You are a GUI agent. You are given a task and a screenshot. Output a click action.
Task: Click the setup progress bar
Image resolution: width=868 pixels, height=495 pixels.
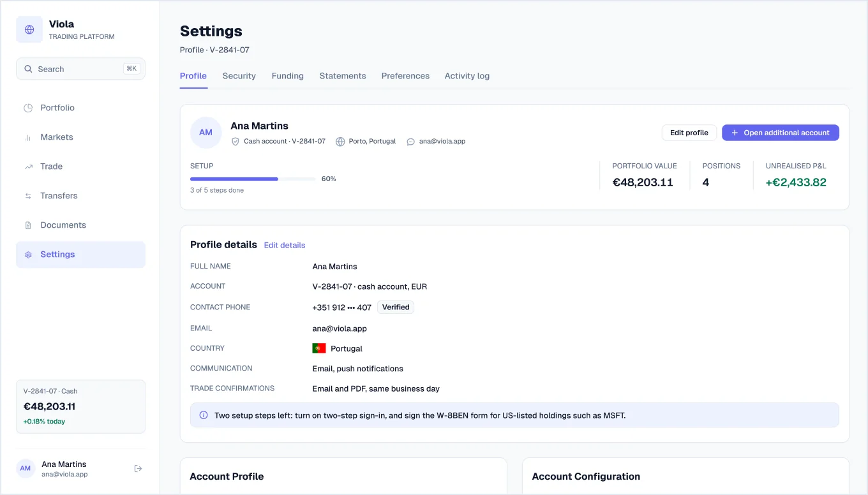point(253,179)
